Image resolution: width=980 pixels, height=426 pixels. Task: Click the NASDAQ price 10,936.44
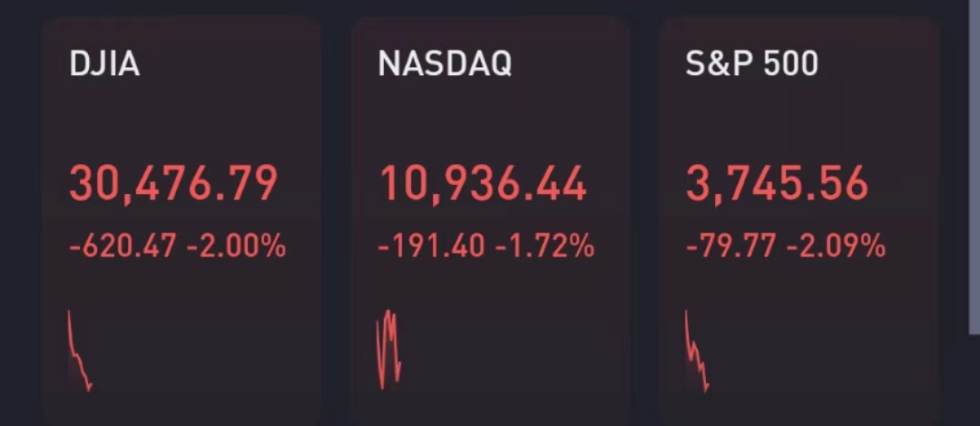483,184
